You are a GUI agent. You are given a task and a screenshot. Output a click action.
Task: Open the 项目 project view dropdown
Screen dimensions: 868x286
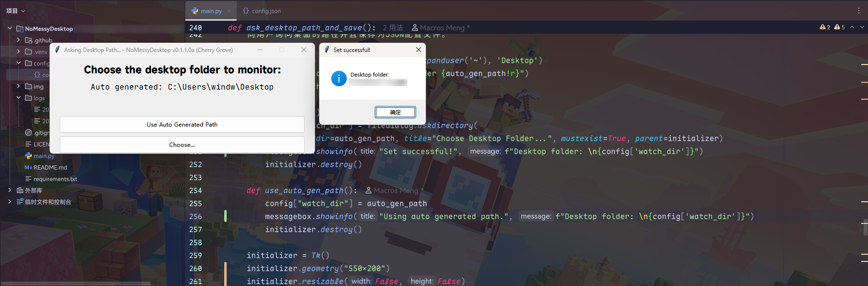point(15,11)
